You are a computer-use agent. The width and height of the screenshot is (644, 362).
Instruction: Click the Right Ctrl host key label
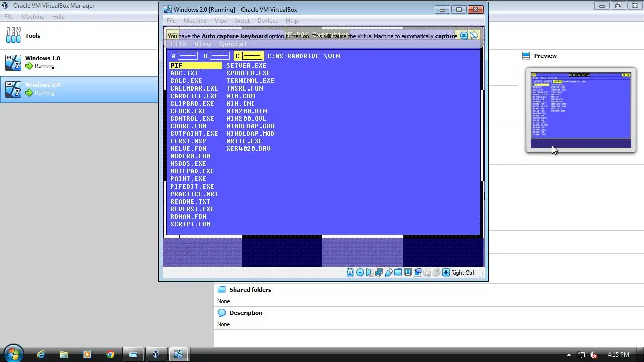[x=462, y=273]
